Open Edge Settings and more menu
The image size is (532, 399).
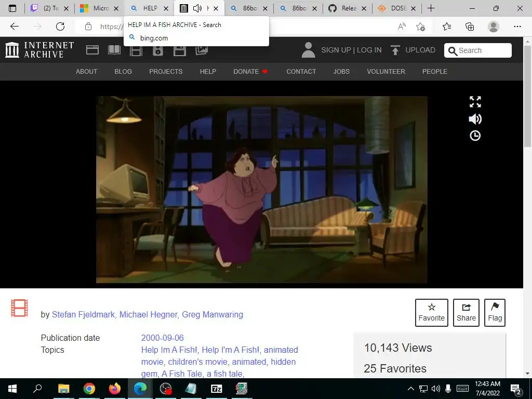tap(517, 26)
